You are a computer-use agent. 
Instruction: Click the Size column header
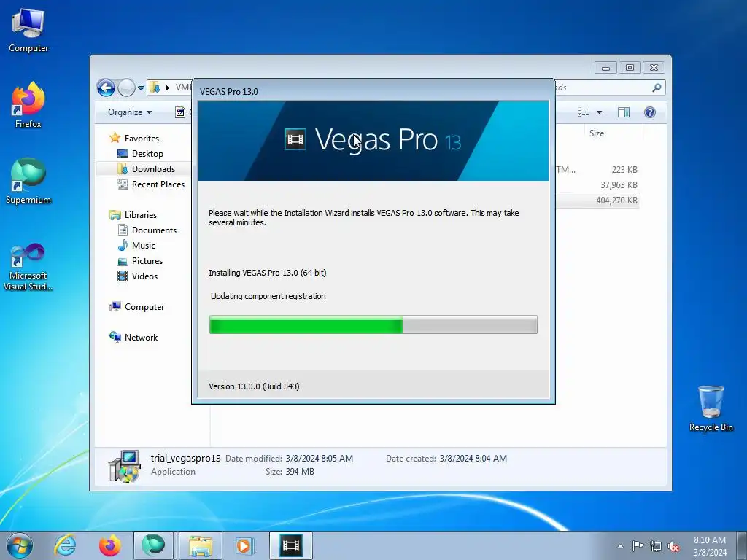click(597, 133)
